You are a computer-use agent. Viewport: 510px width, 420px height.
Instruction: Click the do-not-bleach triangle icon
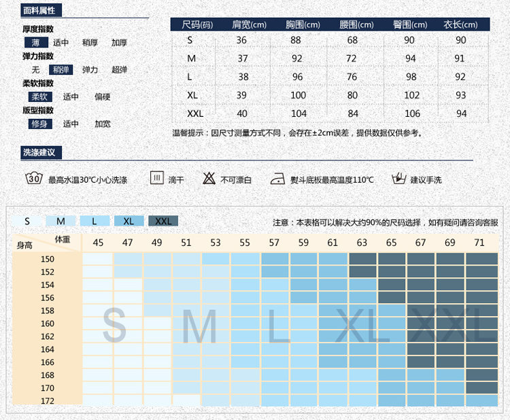pos(209,178)
